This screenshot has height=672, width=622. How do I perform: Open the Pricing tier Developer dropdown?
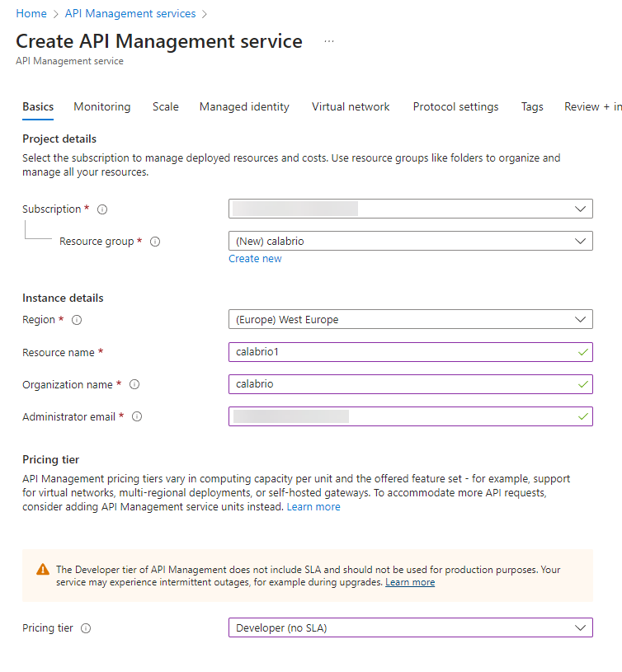click(x=411, y=627)
